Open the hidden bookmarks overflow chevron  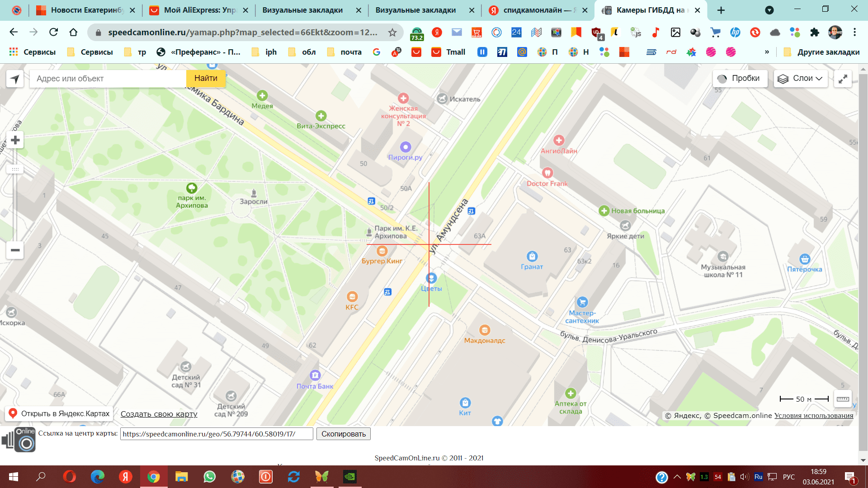tap(767, 52)
